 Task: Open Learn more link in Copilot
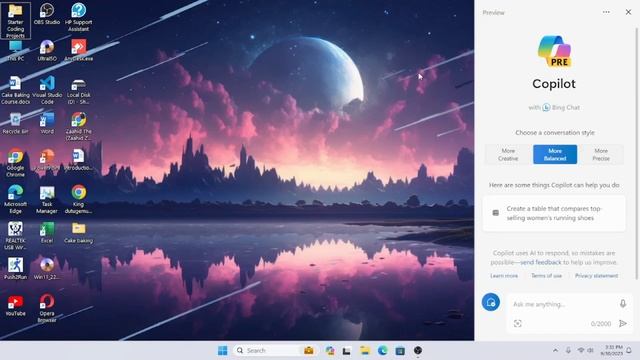tap(504, 276)
